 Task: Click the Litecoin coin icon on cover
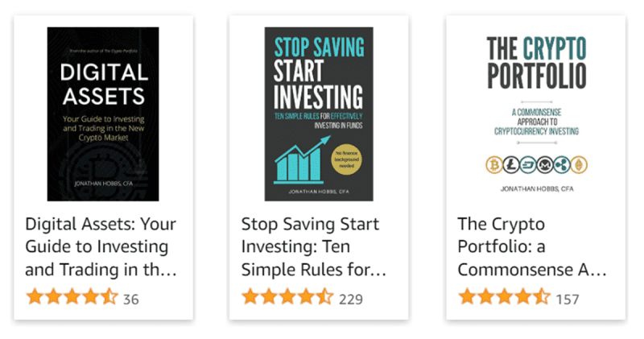pos(511,165)
